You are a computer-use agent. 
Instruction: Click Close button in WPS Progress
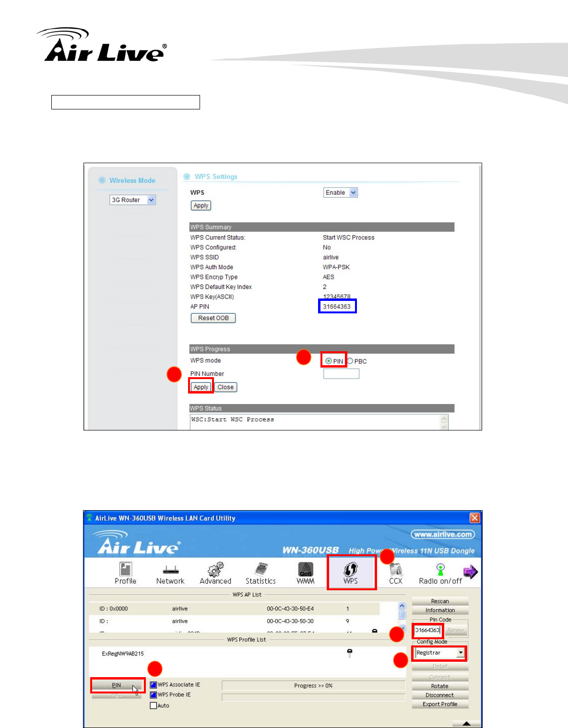click(225, 387)
